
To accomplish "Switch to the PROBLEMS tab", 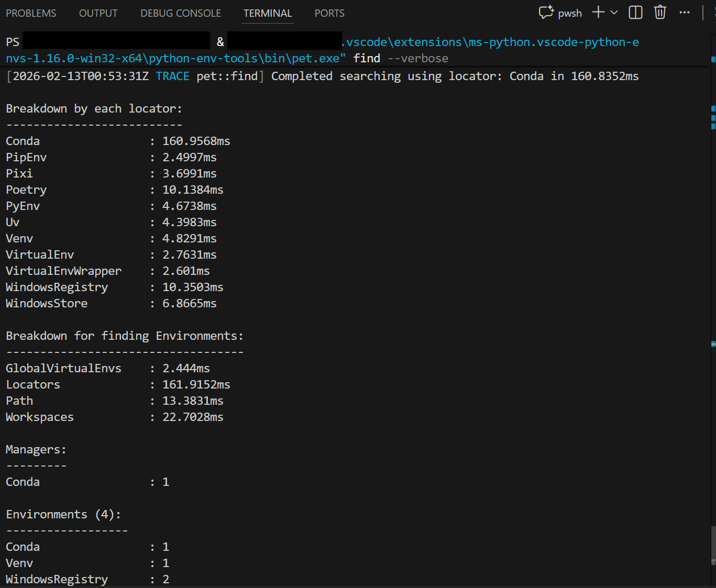I will [30, 13].
